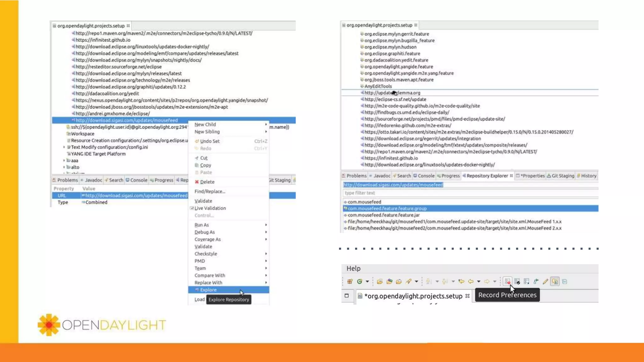Click the green-arrow perform setup tasks icon
The image size is (644, 362).
tap(536, 282)
